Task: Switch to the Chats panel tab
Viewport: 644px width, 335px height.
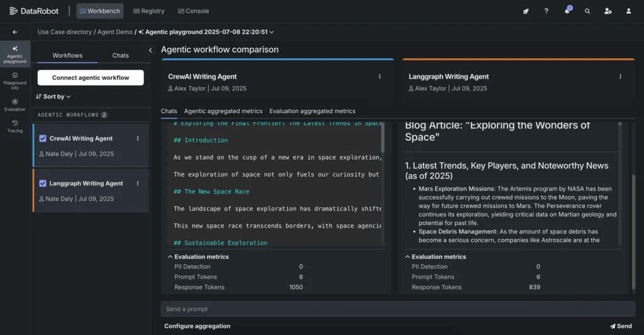Action: pyautogui.click(x=121, y=55)
